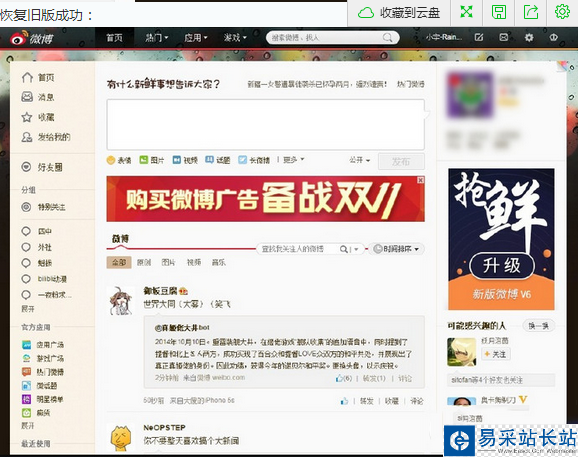Insert topic with 话题 button
Screen dimensions: 578x457
[217, 160]
